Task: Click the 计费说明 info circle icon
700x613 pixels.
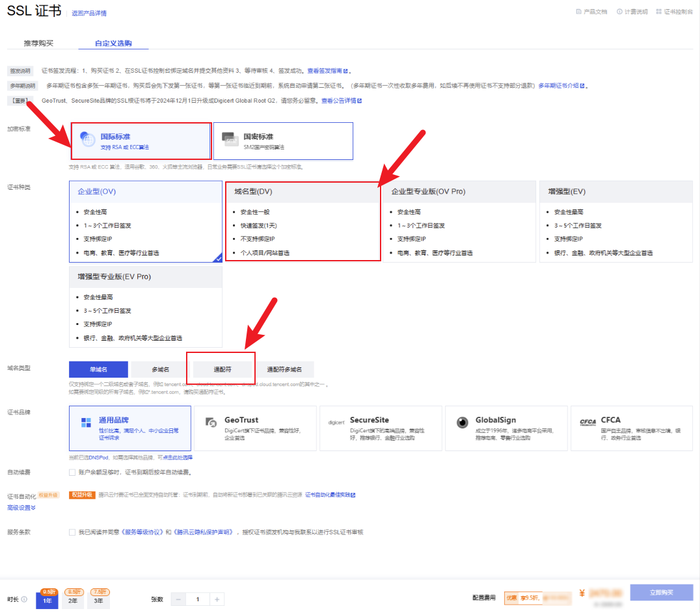Action: (619, 12)
